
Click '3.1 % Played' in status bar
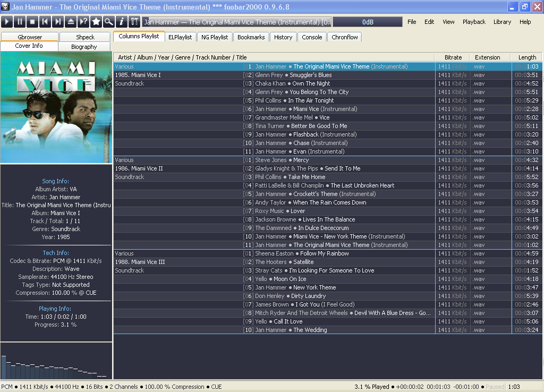point(371,387)
